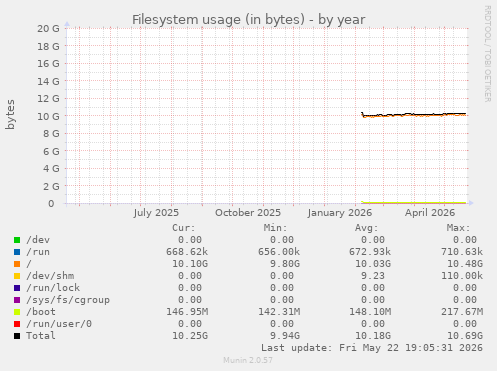Click the 9.80G minimum root value

point(285,264)
